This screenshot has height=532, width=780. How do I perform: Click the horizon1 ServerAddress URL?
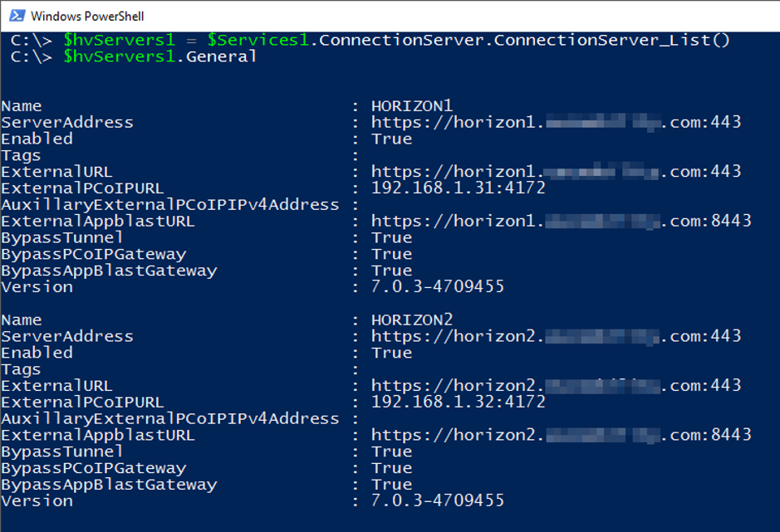click(556, 123)
